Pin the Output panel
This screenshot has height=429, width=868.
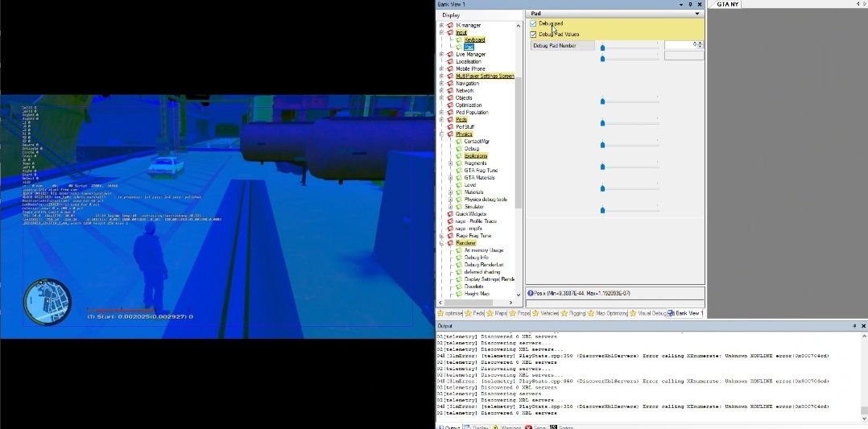click(x=855, y=326)
